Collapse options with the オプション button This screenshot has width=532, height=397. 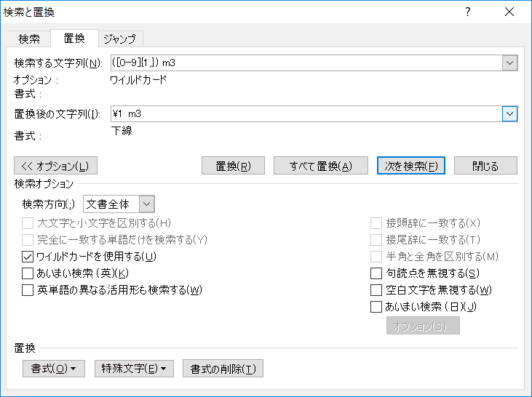55,166
